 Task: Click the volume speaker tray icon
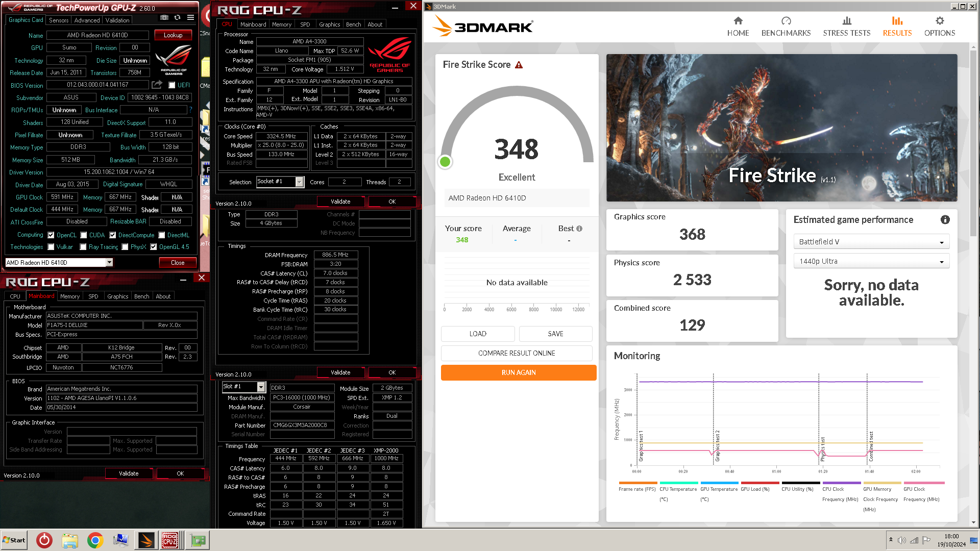902,540
